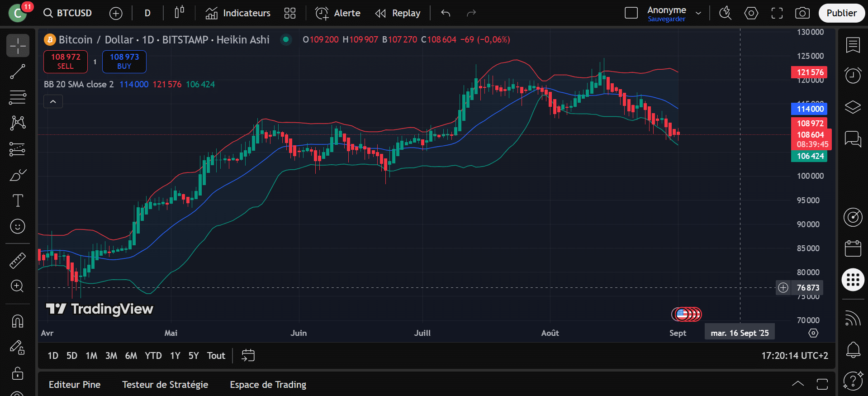868x396 pixels.
Task: Open the Fibonacci retracement tools
Action: [x=18, y=97]
